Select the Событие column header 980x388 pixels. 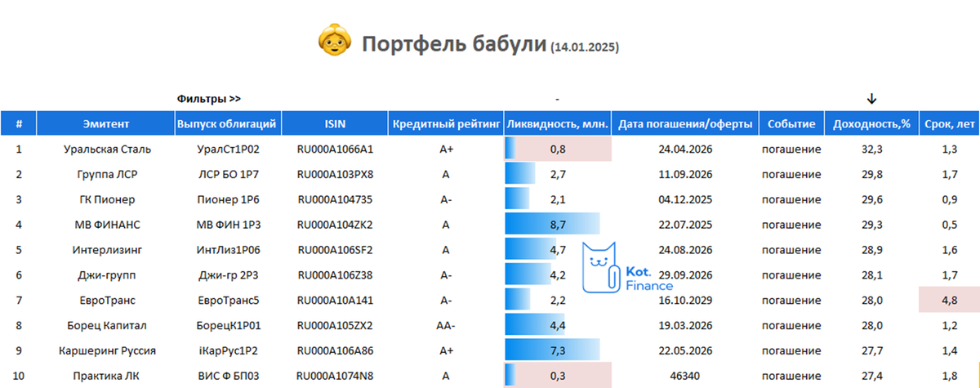click(x=791, y=124)
